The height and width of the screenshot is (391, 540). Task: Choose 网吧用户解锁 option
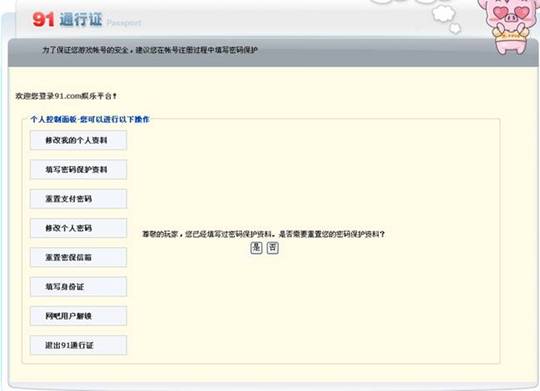pos(78,316)
